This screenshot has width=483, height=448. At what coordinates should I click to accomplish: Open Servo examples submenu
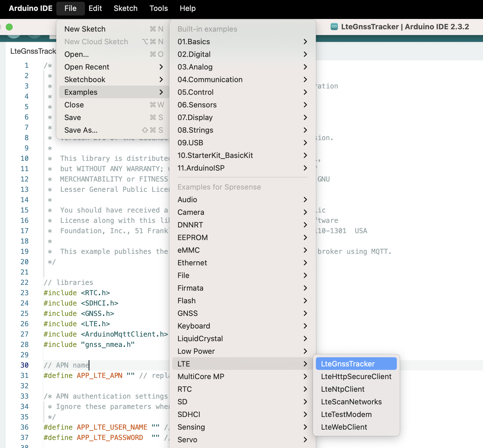coord(243,440)
